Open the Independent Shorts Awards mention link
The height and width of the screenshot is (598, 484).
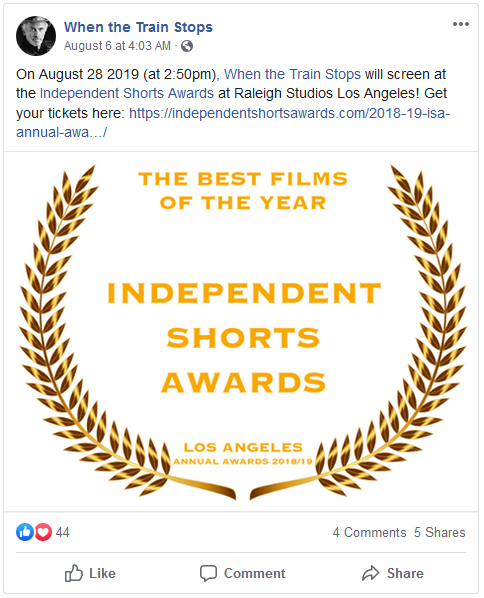click(x=127, y=93)
